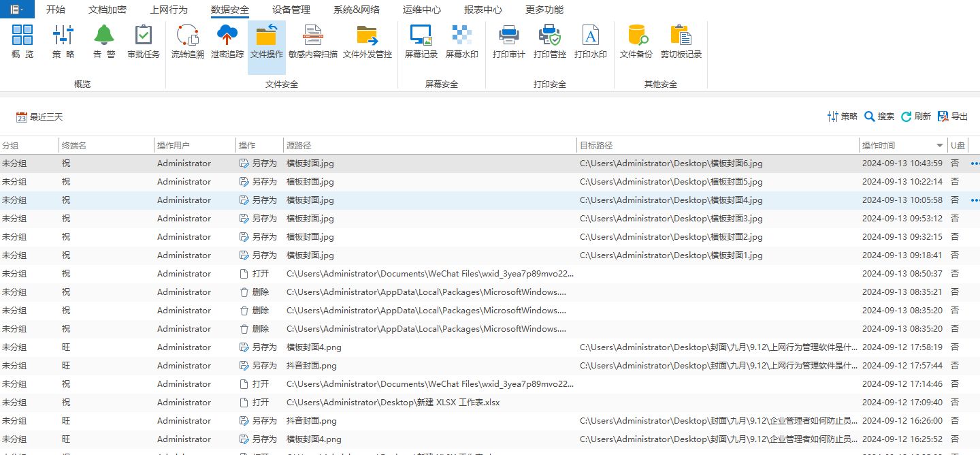Open 文件备份 file backup
Viewport: 980px width, 455px height.
[x=636, y=42]
